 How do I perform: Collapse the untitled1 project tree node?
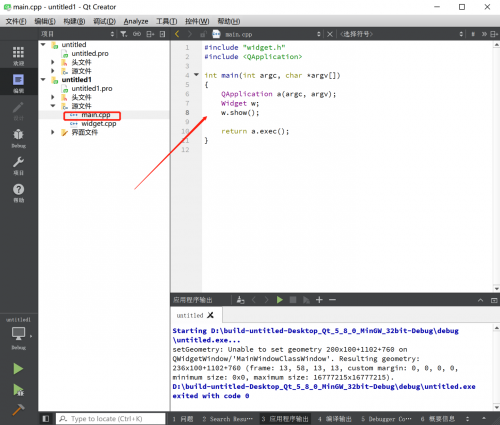tap(43, 79)
